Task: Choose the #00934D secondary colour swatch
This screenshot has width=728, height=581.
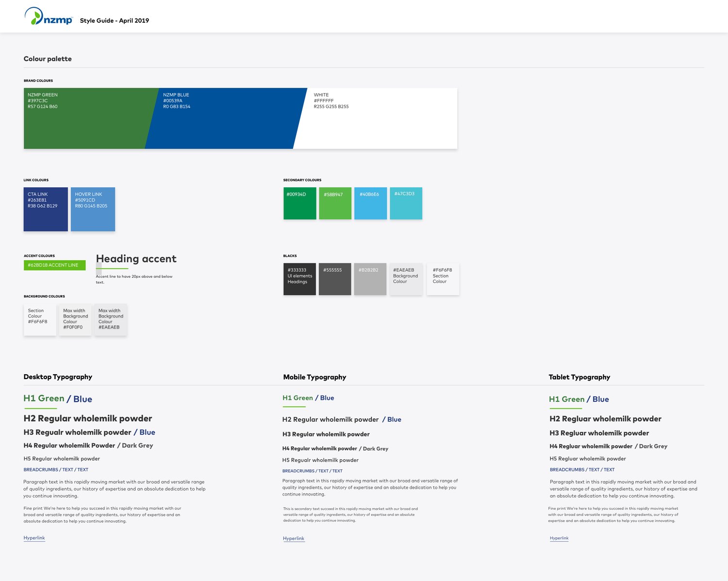Action: pos(299,203)
